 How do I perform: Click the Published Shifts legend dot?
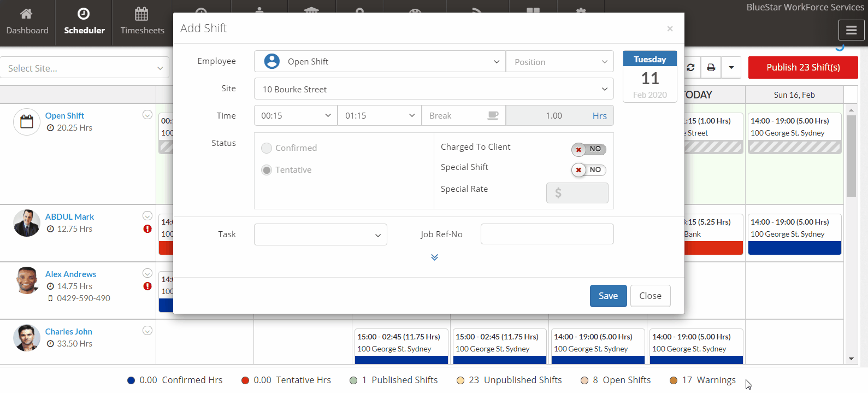(353, 380)
